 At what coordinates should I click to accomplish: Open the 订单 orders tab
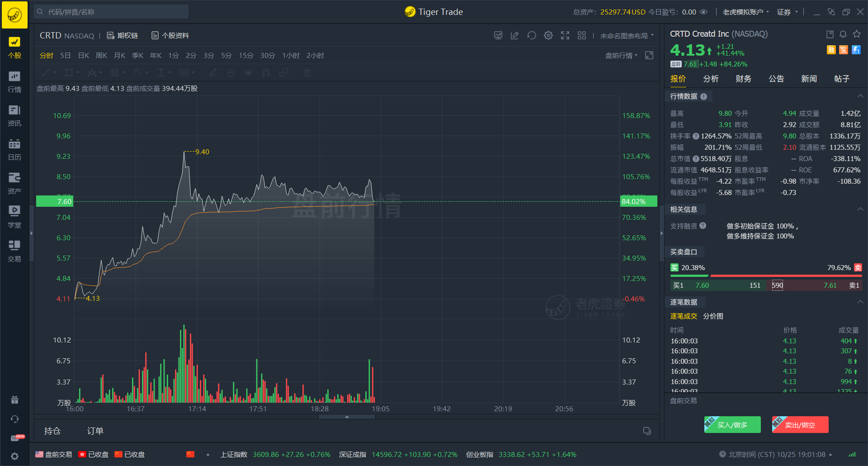pos(95,431)
